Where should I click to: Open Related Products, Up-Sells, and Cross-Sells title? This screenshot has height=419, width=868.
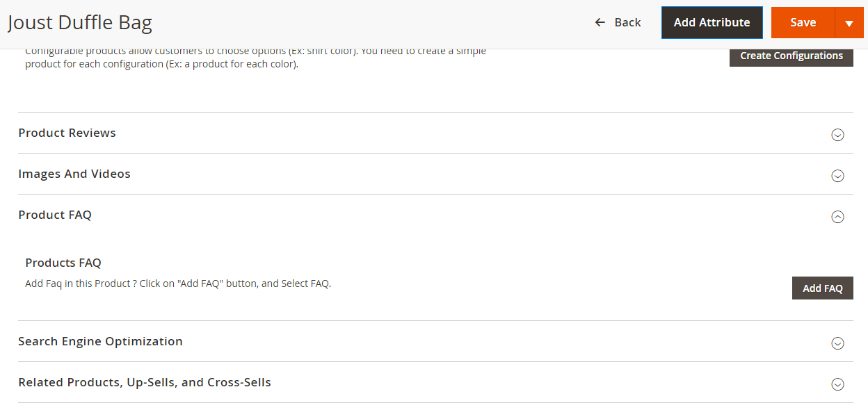[145, 382]
